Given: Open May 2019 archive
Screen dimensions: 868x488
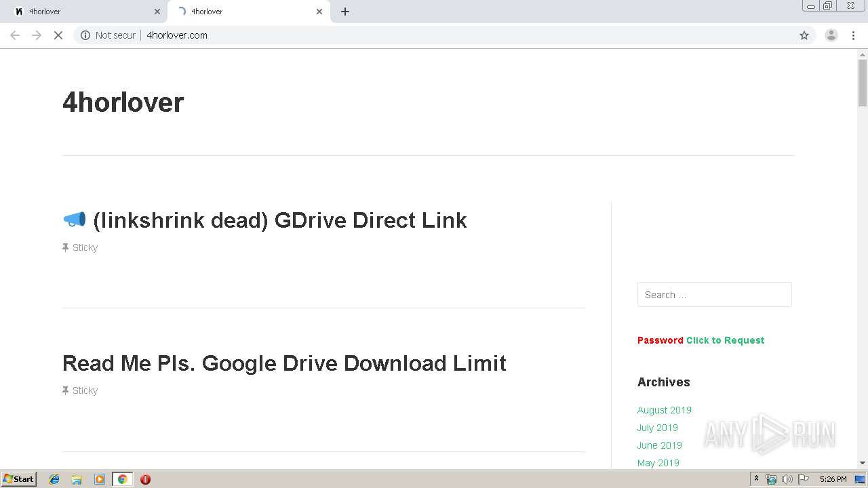Looking at the screenshot, I should click(x=658, y=463).
